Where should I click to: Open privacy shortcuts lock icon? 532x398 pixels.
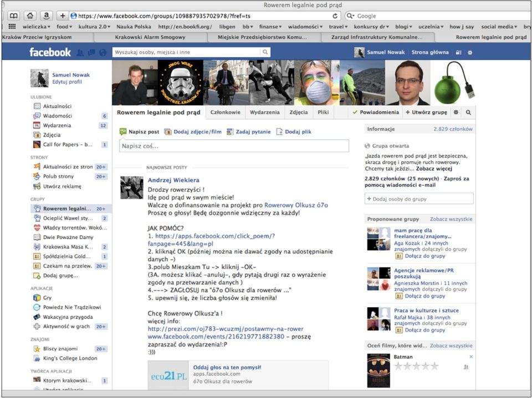coord(458,53)
